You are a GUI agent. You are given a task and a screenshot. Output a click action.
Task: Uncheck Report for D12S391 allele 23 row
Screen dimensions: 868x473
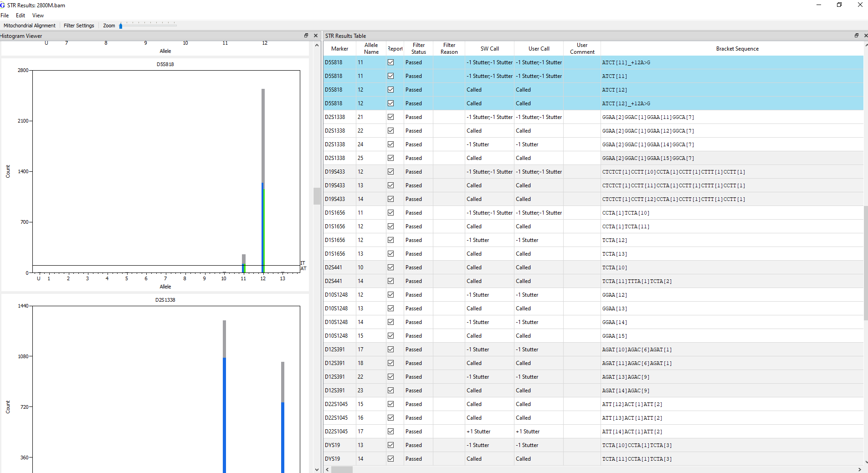(391, 391)
